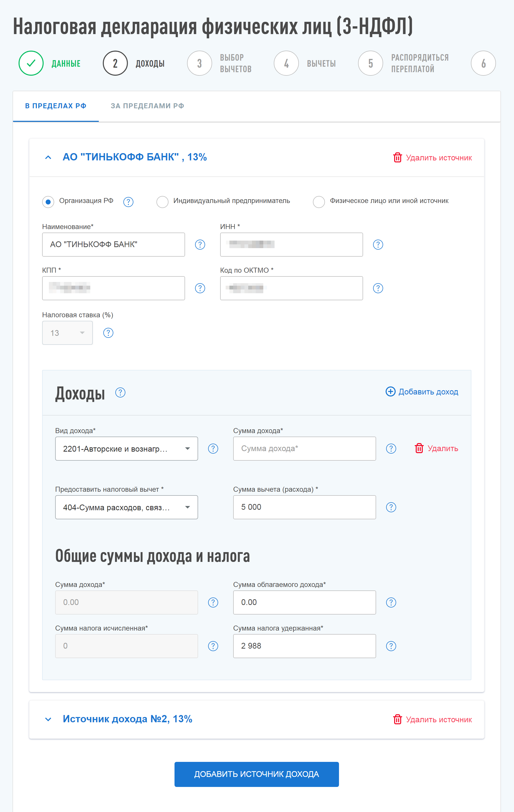Open Налоговая ставка 13 dropdown
Screen dimensions: 514x812
(67, 333)
